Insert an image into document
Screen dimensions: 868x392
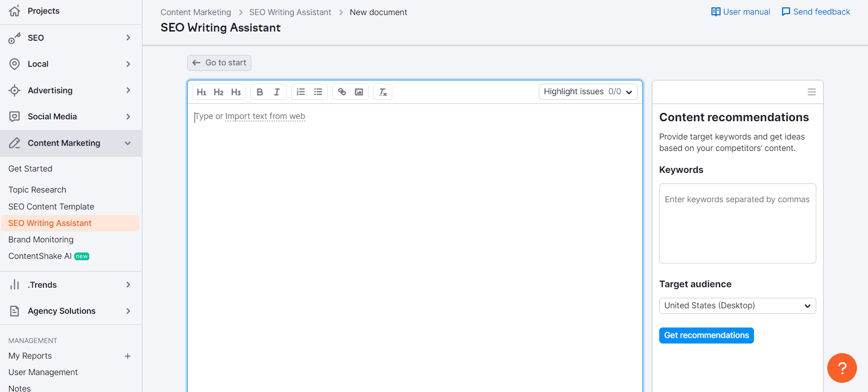pyautogui.click(x=359, y=92)
